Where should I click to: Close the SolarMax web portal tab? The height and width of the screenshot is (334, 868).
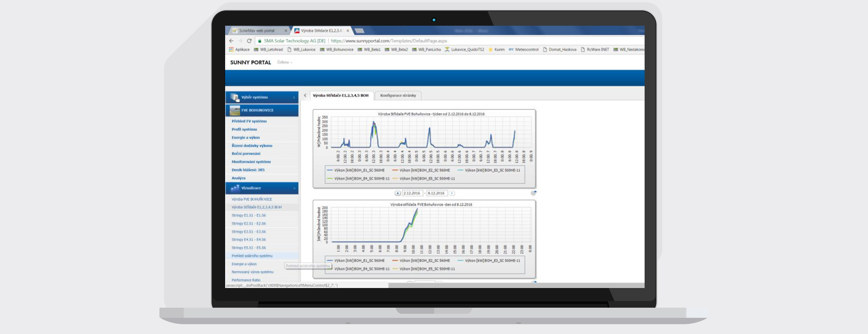(x=286, y=31)
